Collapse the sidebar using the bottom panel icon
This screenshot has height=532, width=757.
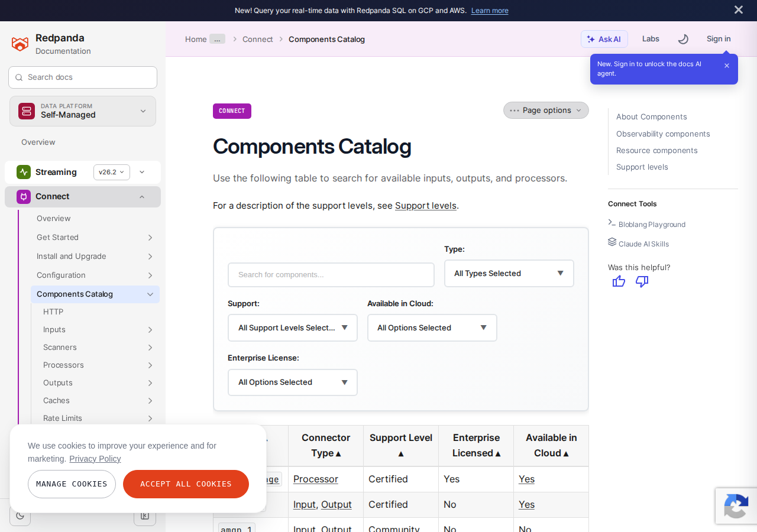pyautogui.click(x=145, y=515)
